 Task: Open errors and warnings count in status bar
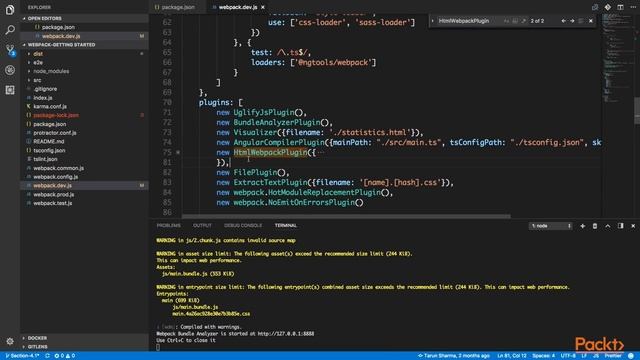pos(65,356)
